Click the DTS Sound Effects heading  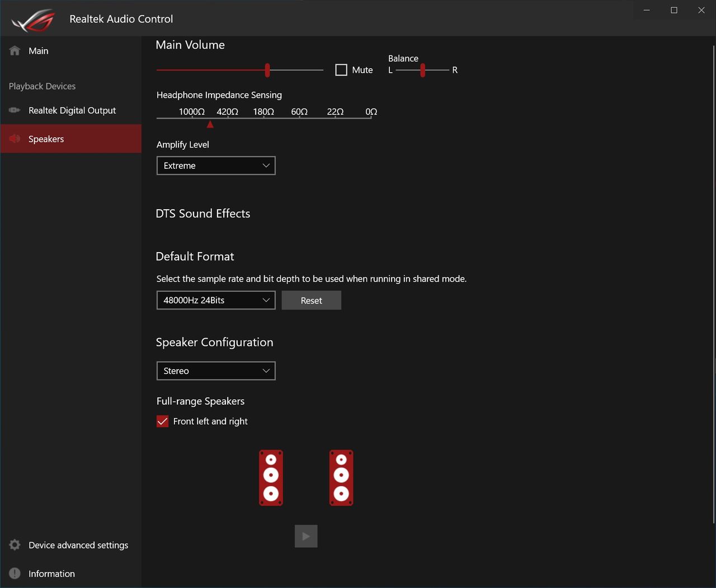[x=203, y=214]
